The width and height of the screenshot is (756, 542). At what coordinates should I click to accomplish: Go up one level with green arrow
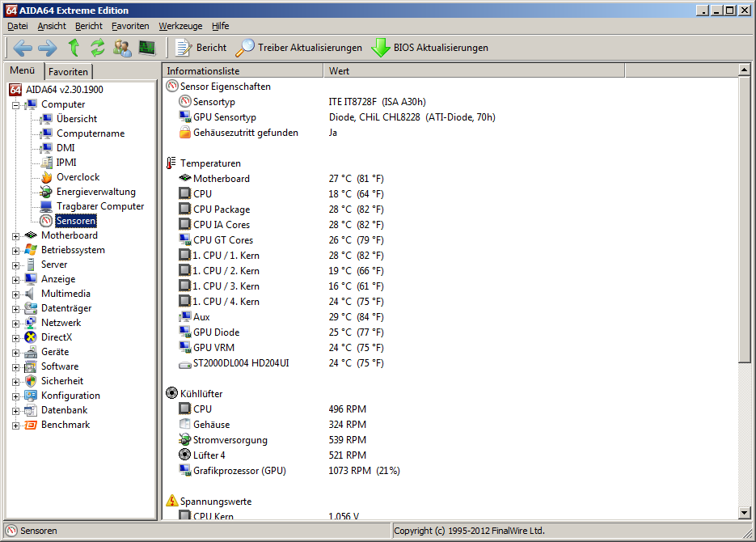click(74, 47)
